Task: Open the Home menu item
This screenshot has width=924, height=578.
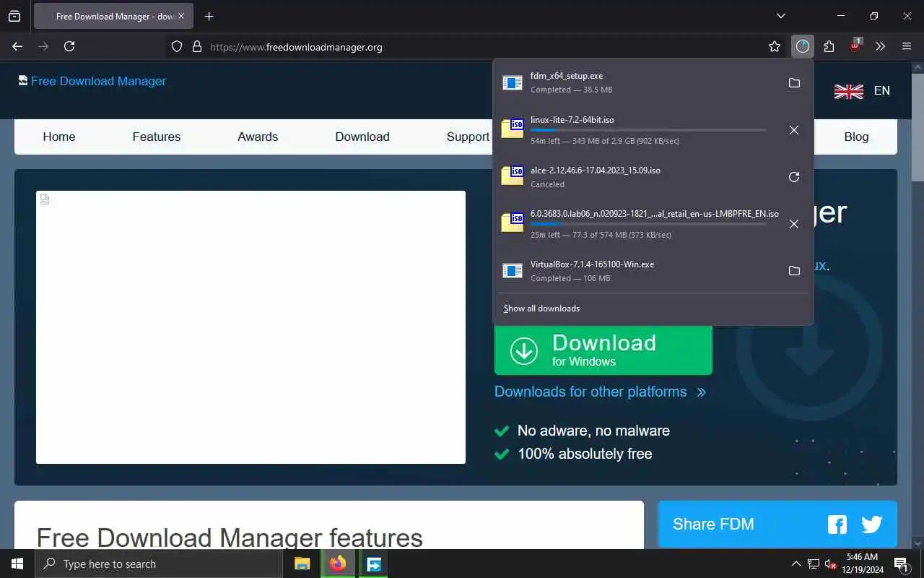Action: [59, 137]
